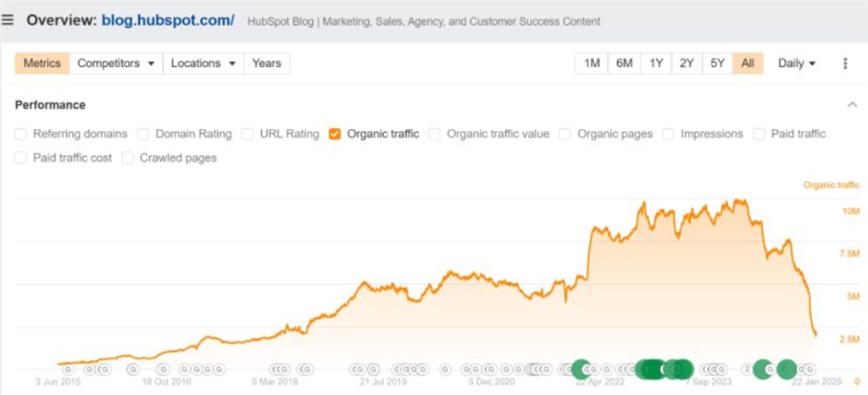
Task: Open the Daily interval dropdown
Action: pyautogui.click(x=796, y=64)
